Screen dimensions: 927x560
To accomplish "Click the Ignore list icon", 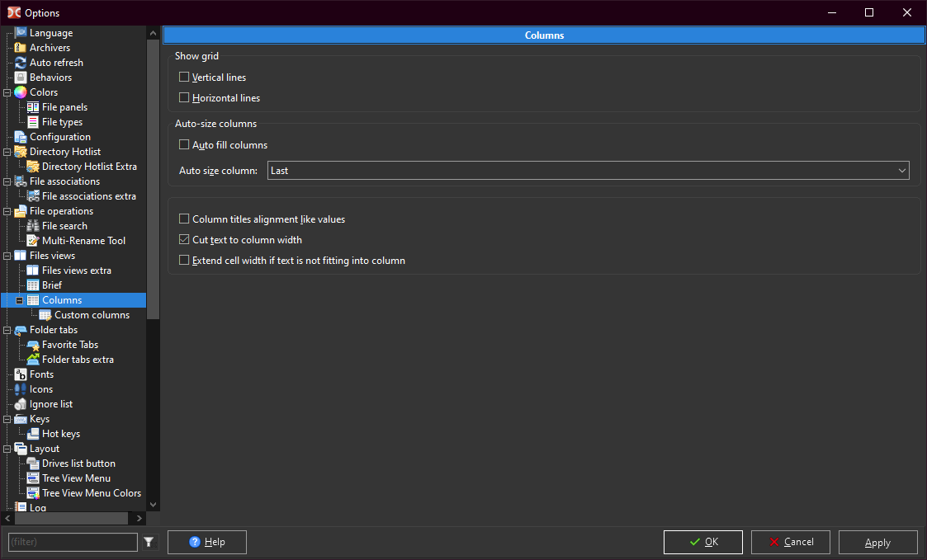I will coord(21,404).
